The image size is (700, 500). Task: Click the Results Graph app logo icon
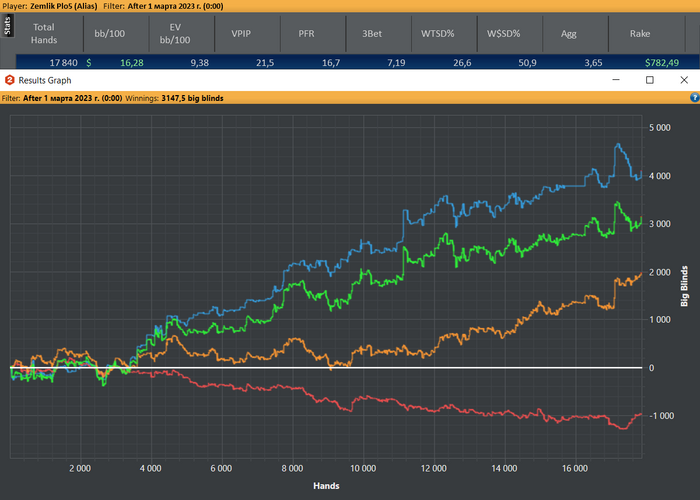click(10, 80)
